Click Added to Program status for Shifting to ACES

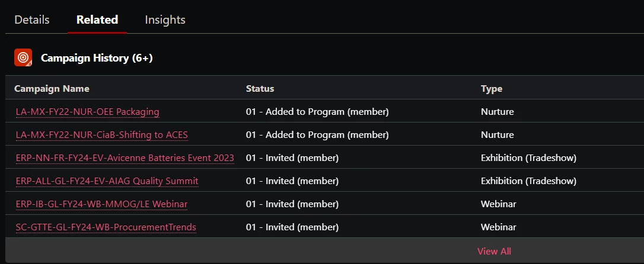pos(317,134)
